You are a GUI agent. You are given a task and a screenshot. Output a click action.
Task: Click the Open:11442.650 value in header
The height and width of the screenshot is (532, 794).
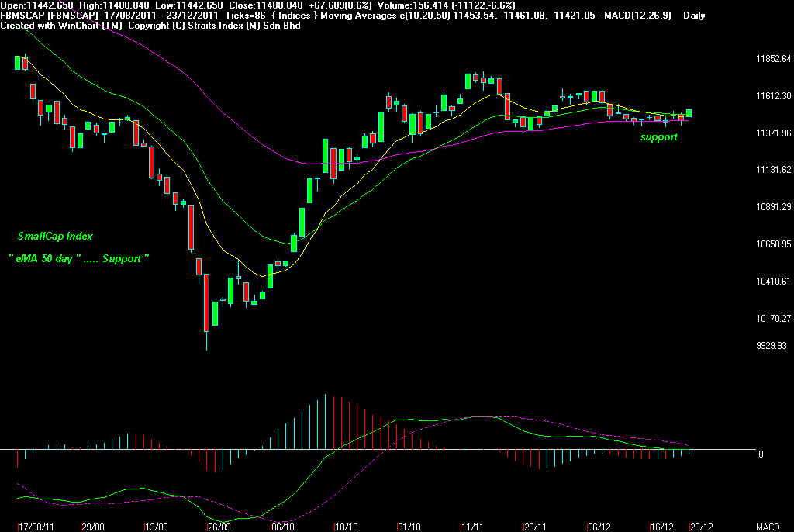[37, 5]
